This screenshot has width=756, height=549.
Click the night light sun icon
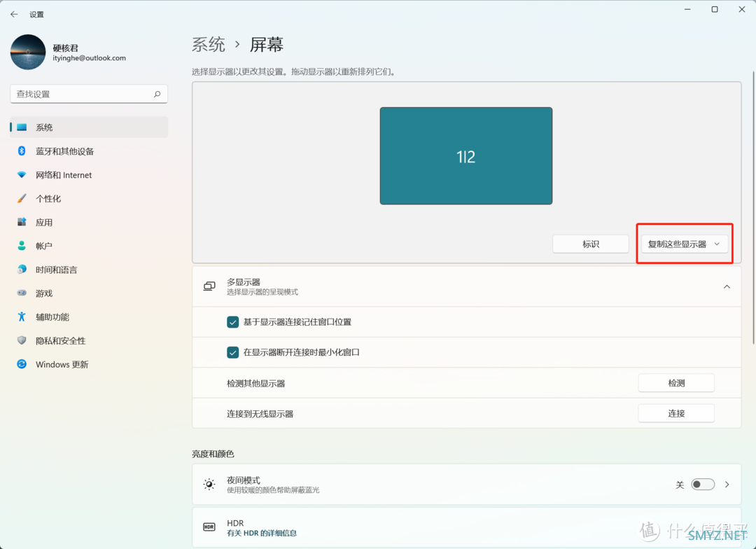click(x=209, y=485)
